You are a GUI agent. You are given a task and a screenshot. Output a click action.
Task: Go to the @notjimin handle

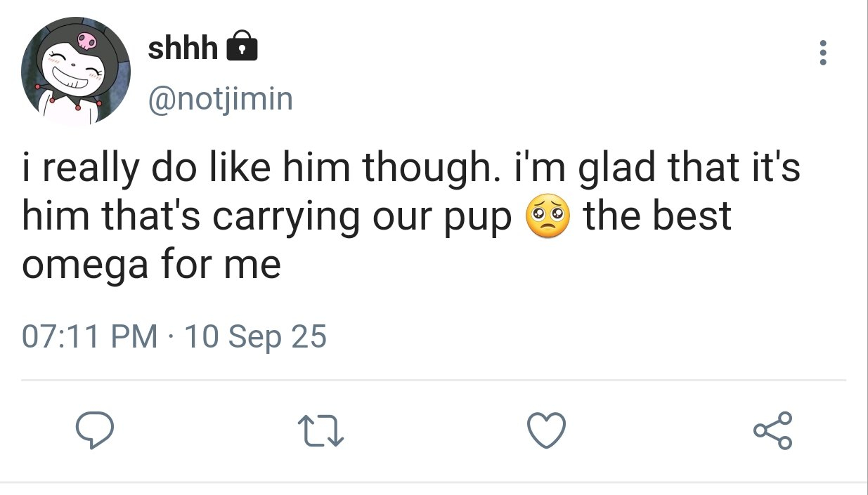[219, 99]
